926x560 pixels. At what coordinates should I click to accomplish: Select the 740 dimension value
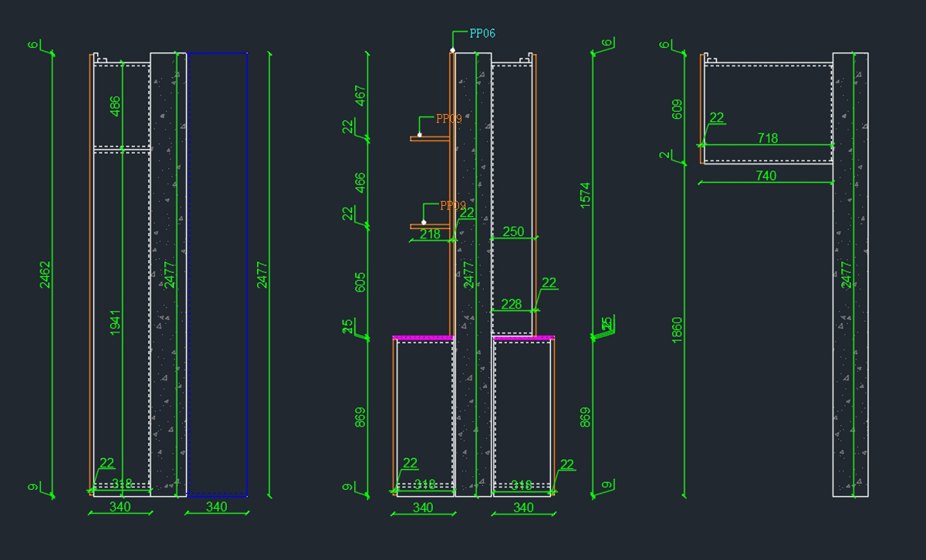pyautogui.click(x=765, y=176)
